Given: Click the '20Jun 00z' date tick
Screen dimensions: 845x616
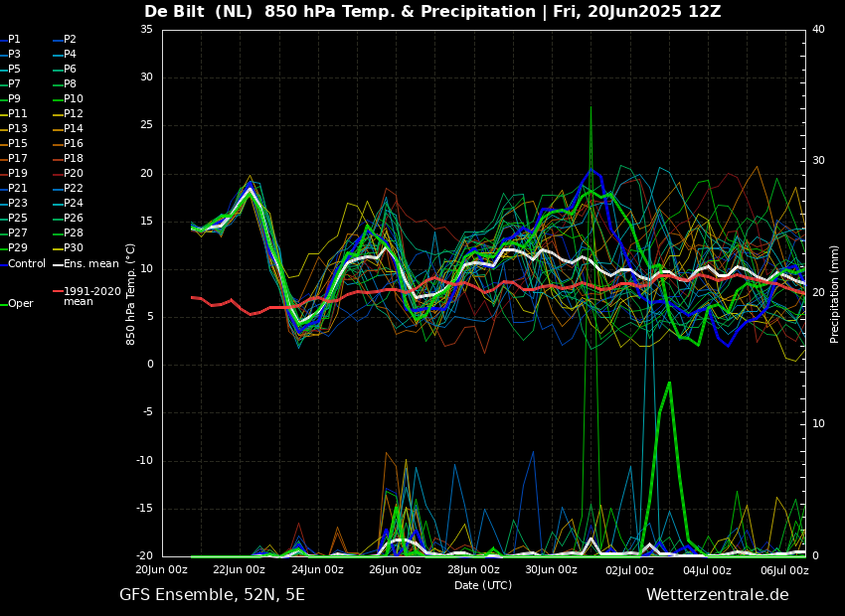Looking at the screenshot, I should click(x=162, y=570).
